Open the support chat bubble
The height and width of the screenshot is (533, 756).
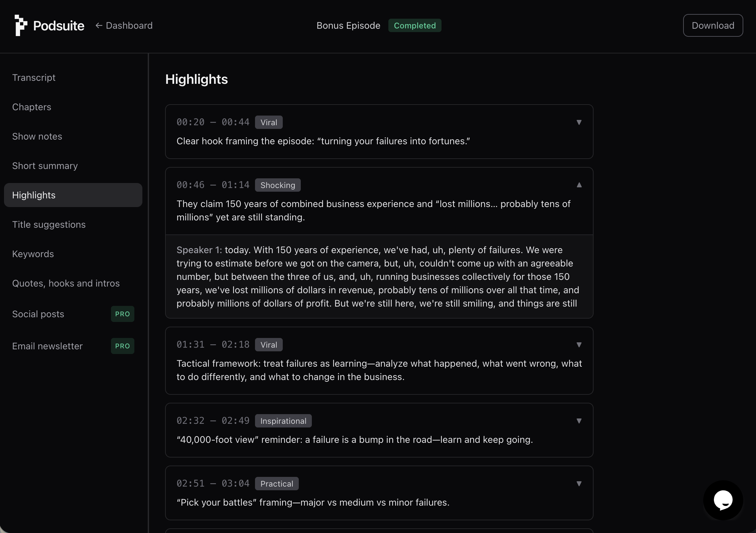point(723,500)
